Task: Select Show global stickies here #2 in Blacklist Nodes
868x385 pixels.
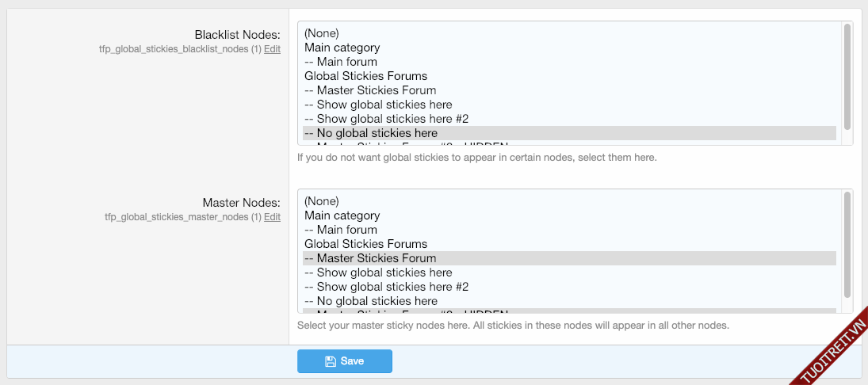Action: point(386,119)
